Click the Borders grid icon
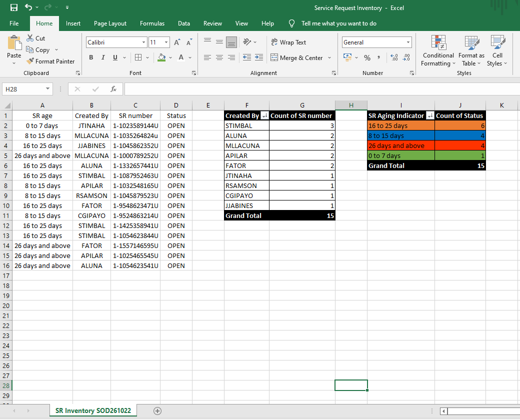Screen dimensions: 520x420 (x=138, y=57)
